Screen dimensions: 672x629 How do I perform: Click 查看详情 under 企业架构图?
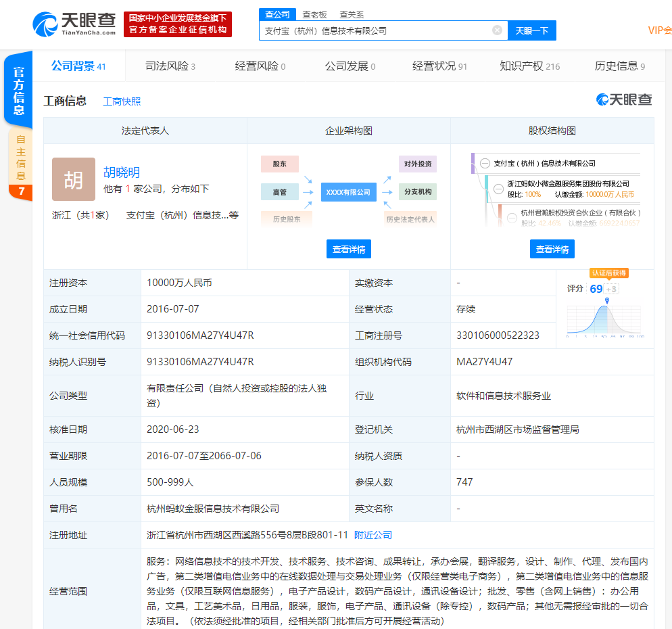[349, 249]
